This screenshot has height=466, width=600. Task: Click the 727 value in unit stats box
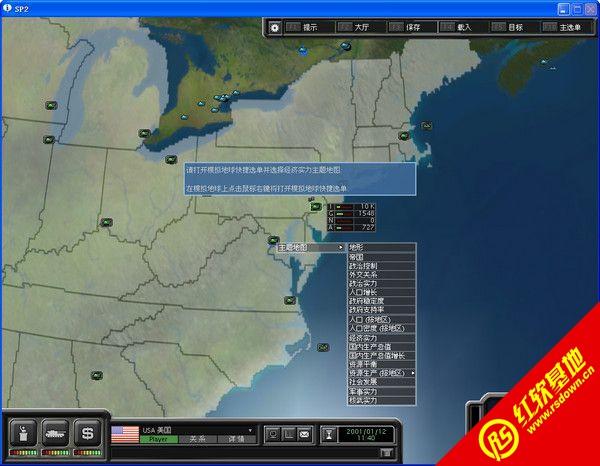click(368, 227)
